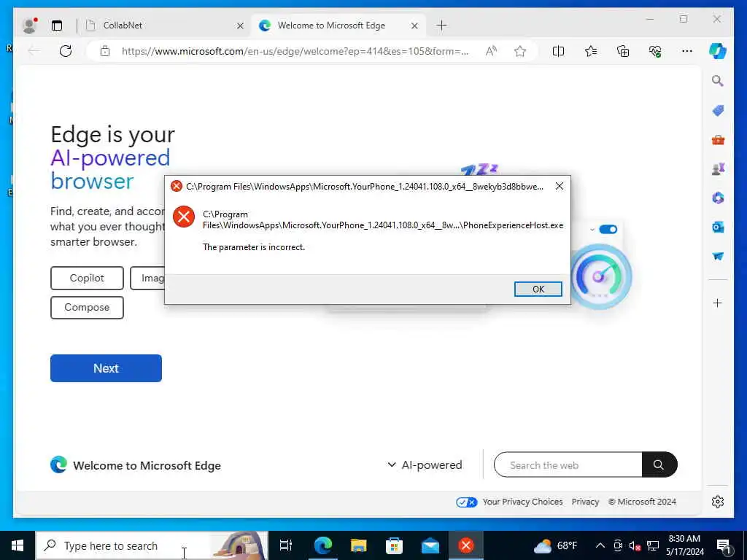Expand the AI-powered dropdown
The height and width of the screenshot is (560, 747).
[x=425, y=464]
